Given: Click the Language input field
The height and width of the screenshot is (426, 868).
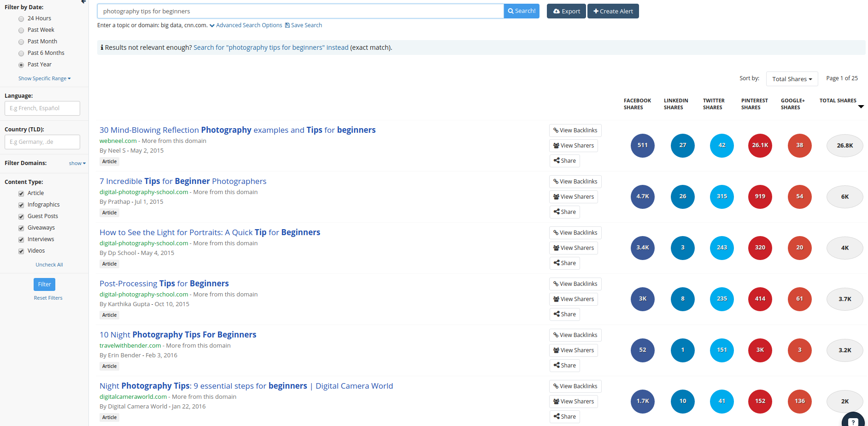Looking at the screenshot, I should click(x=42, y=108).
